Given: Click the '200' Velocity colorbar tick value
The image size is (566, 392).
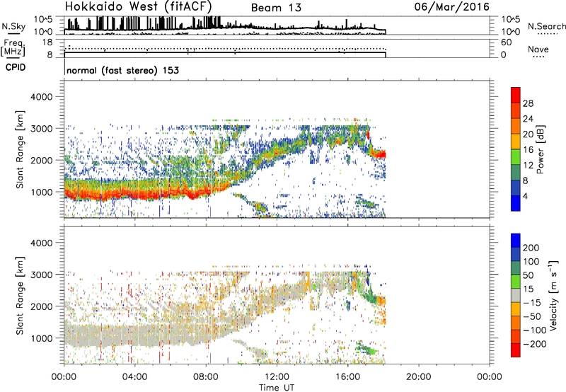Looking at the screenshot, I should [x=531, y=248].
